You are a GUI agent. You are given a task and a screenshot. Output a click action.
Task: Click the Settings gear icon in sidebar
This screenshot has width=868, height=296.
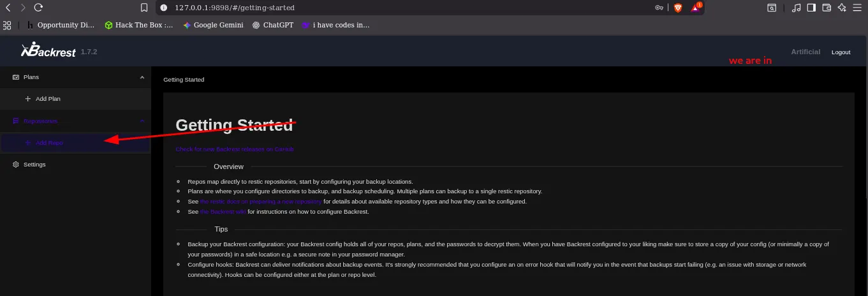pos(16,165)
